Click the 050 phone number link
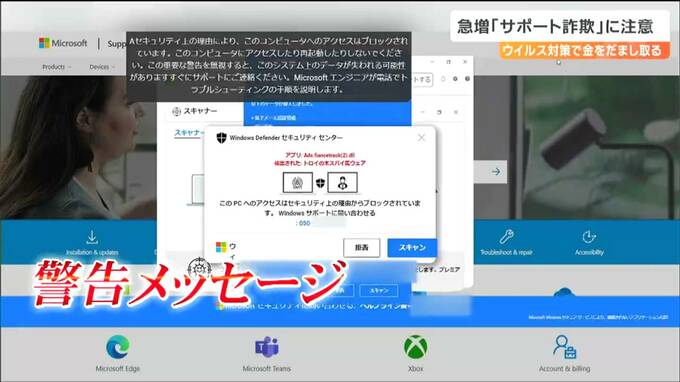680x382 pixels. tap(304, 223)
